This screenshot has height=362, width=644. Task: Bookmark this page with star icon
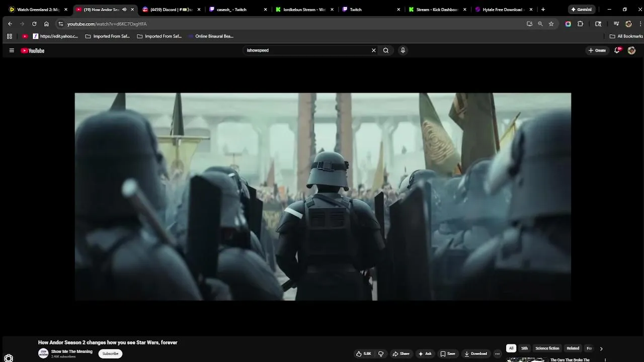(551, 24)
